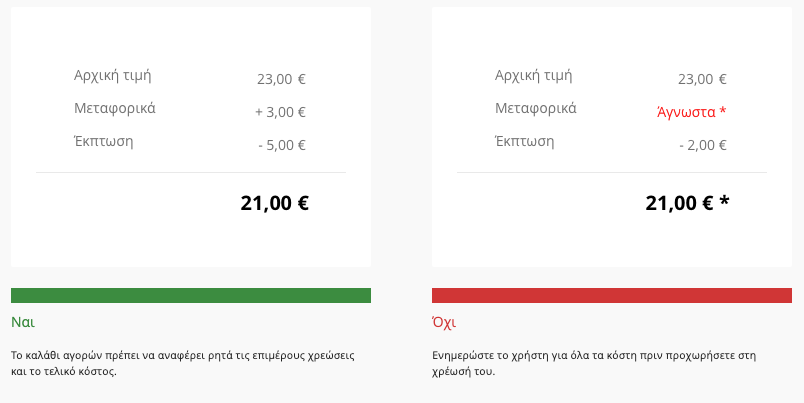Click the + 3,00 € shipping amount
Image resolution: width=804 pixels, height=403 pixels.
click(x=280, y=112)
